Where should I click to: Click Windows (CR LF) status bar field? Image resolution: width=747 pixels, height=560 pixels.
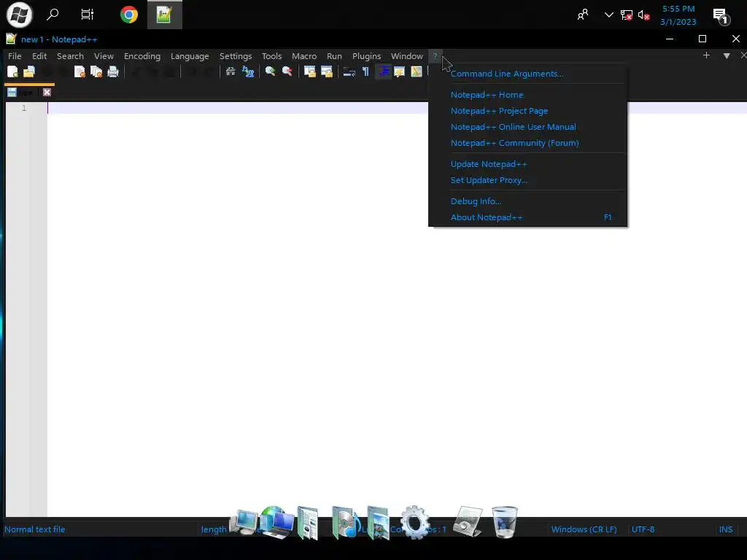(x=584, y=529)
